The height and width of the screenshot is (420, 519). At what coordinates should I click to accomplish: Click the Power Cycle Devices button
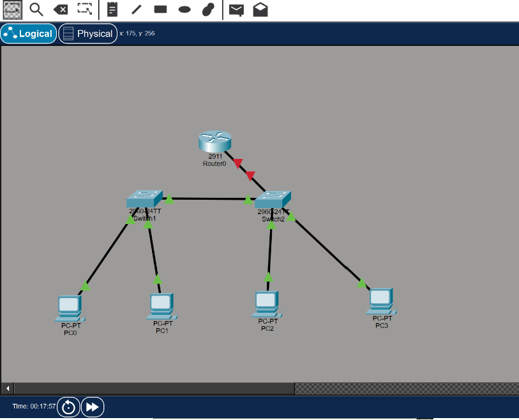pyautogui.click(x=68, y=407)
